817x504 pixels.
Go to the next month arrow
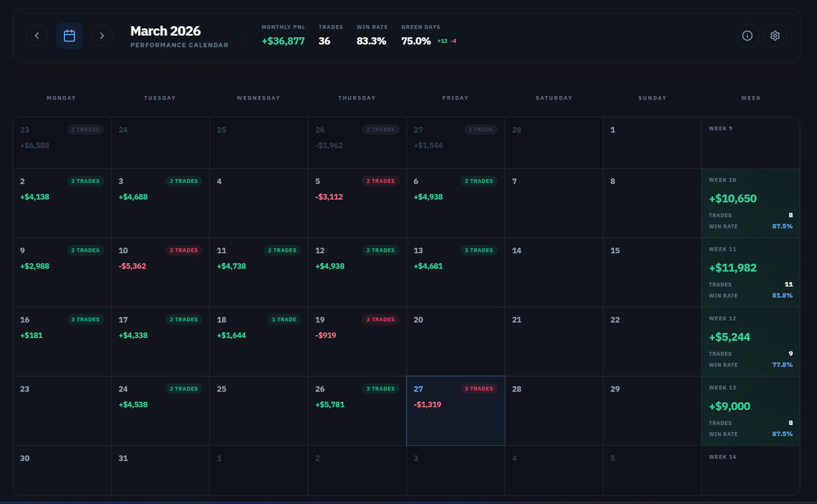pos(102,36)
